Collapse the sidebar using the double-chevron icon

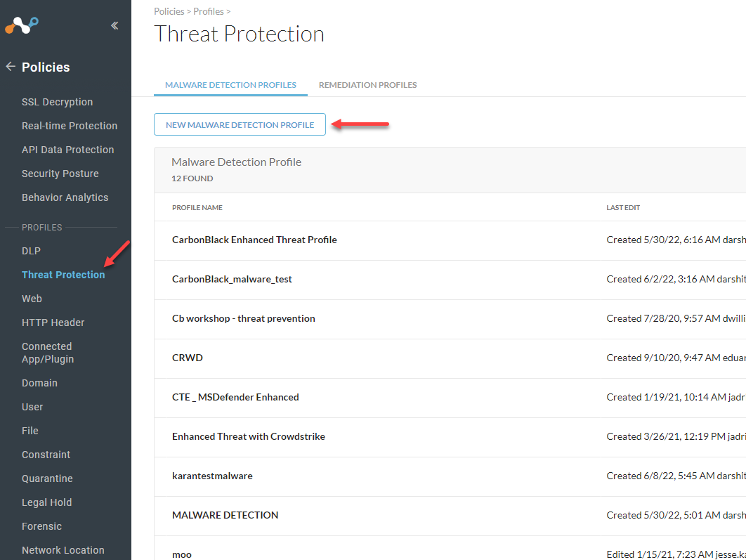point(114,25)
